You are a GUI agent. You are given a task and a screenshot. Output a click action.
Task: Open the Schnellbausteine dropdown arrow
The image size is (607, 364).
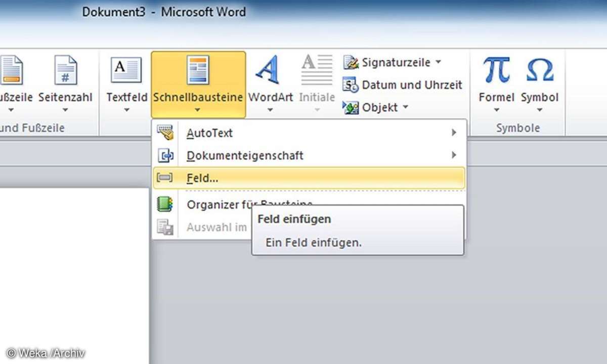click(x=198, y=110)
